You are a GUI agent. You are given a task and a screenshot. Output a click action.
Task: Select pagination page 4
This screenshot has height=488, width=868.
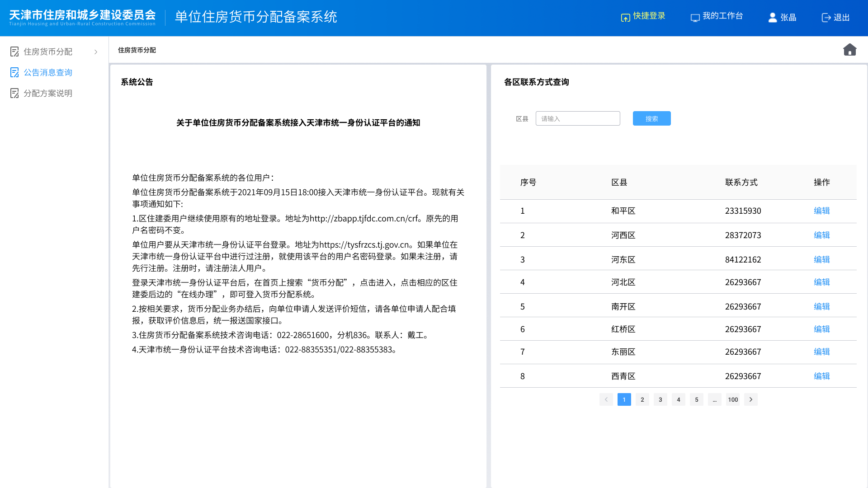tap(679, 399)
